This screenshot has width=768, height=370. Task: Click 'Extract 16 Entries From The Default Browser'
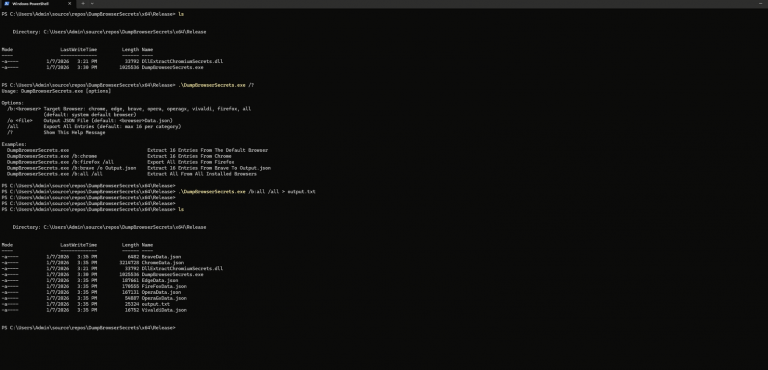click(x=208, y=150)
